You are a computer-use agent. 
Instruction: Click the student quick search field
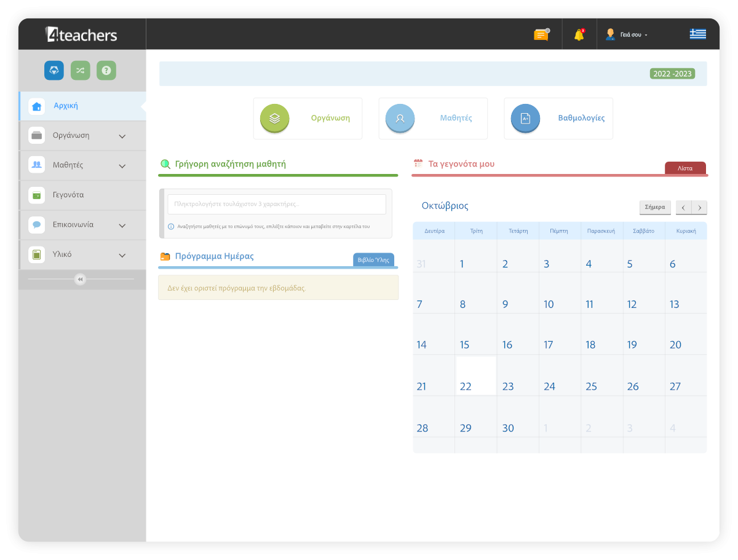(277, 204)
